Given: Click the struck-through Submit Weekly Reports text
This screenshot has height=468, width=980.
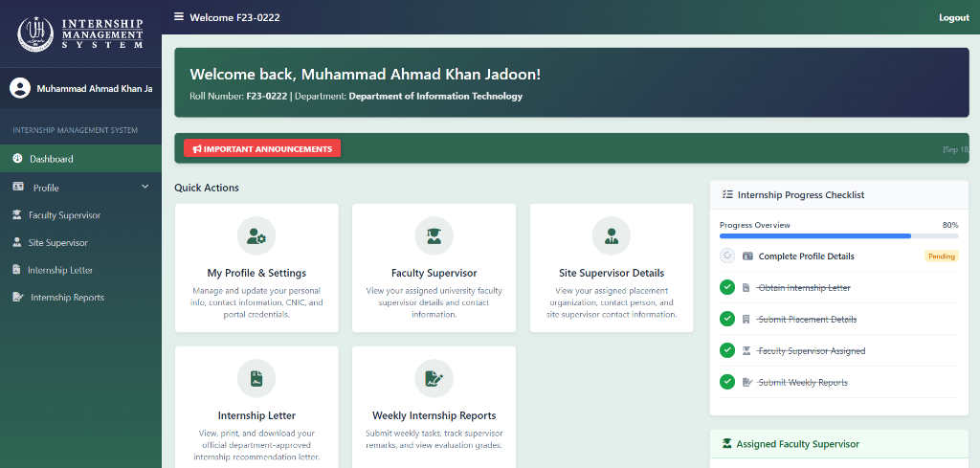Looking at the screenshot, I should pos(802,383).
